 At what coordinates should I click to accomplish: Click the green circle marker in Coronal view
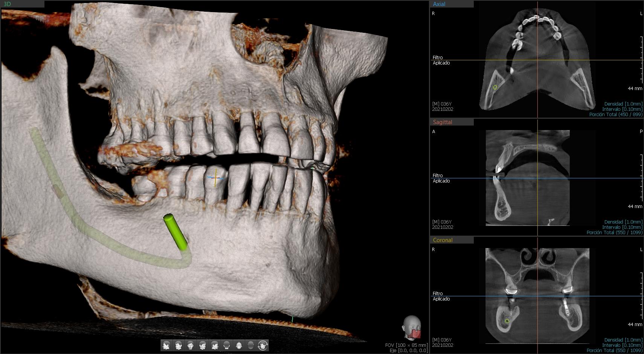click(507, 321)
